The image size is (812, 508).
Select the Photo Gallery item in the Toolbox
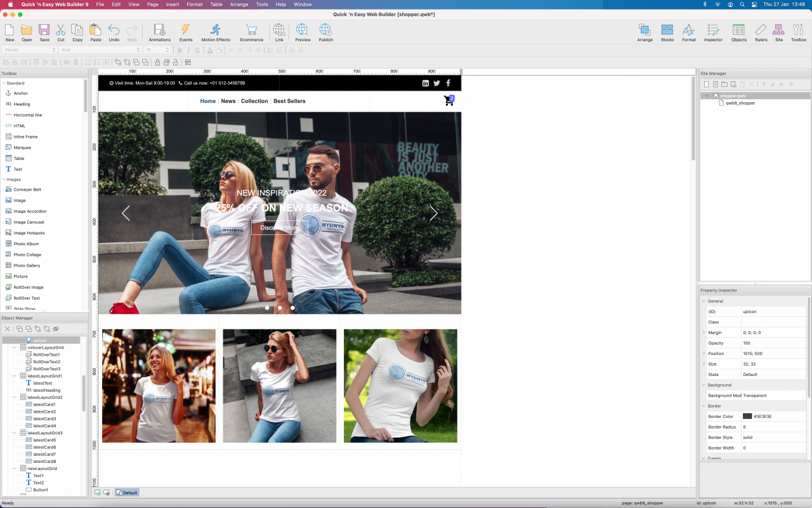coord(27,265)
